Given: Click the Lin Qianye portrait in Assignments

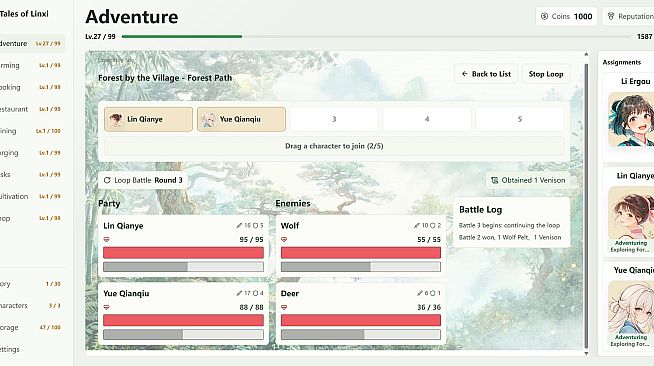Looking at the screenshot, I should (631, 213).
